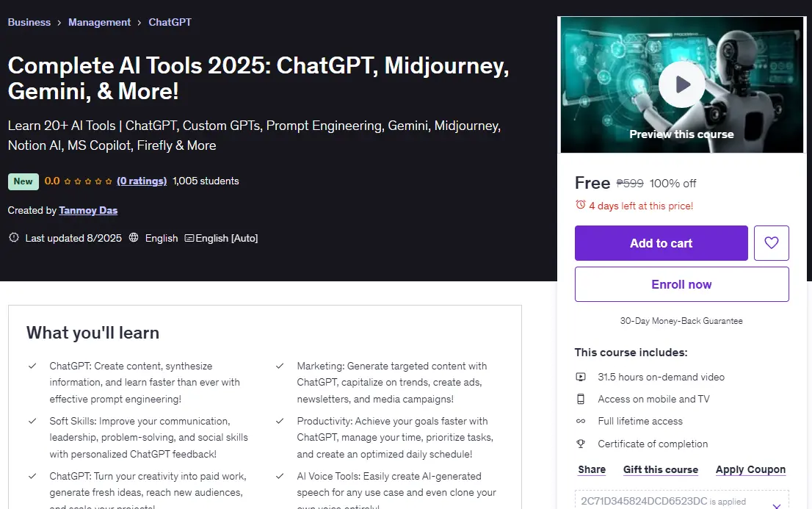812x509 pixels.
Task: Click checkmark beside ChatGPT Create content item
Action: 32,366
